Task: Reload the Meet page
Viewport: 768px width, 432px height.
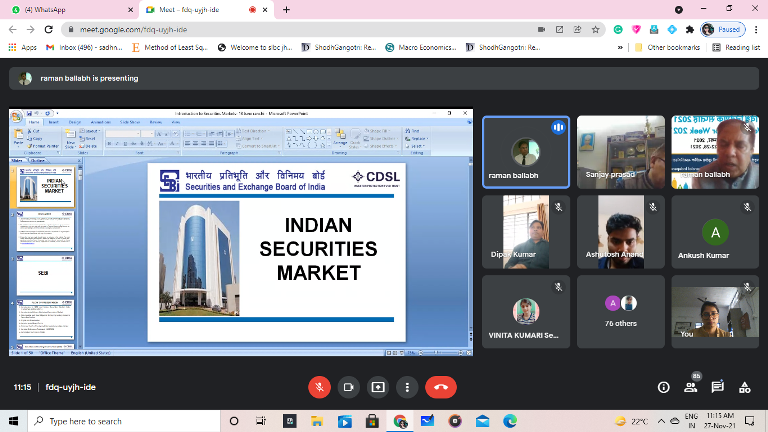Action: pos(48,29)
